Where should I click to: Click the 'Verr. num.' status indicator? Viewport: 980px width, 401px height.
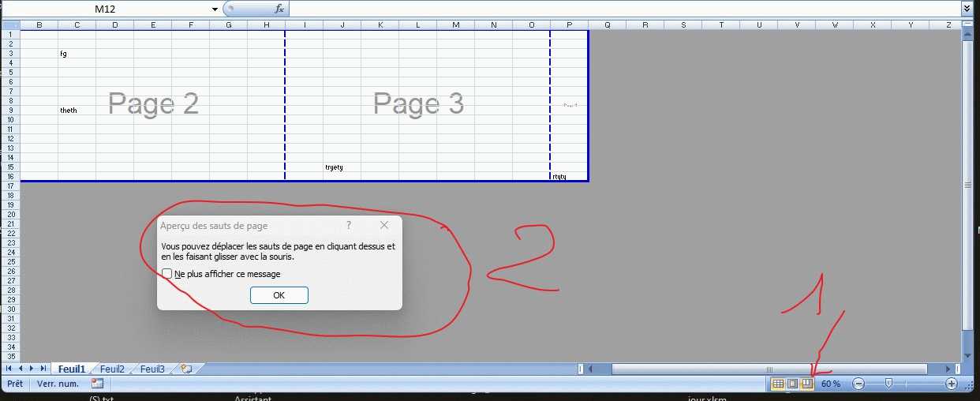58,384
